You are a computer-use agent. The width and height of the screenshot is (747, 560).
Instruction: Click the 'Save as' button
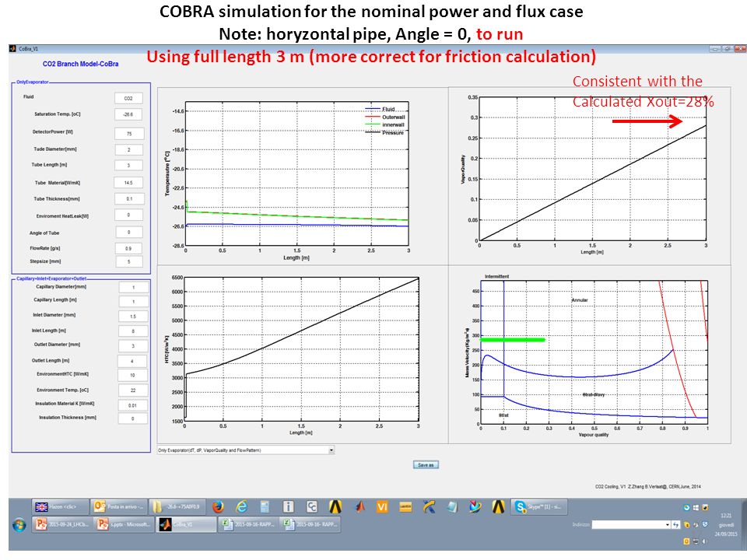point(426,465)
